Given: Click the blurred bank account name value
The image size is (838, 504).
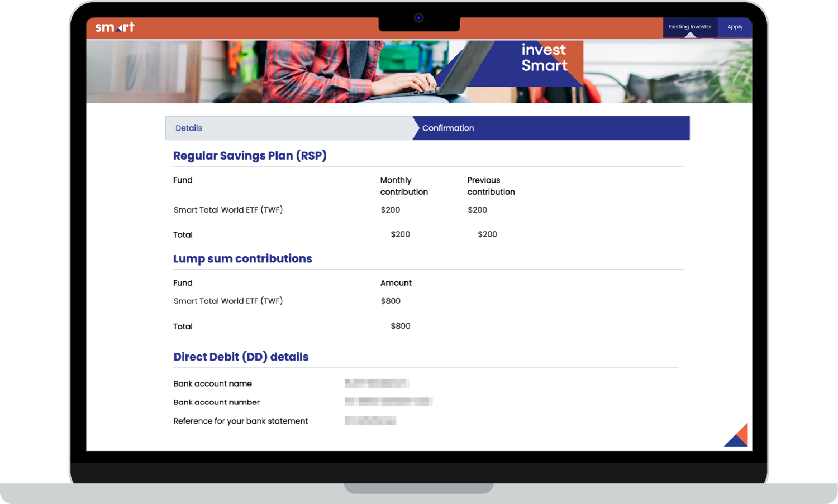Looking at the screenshot, I should coord(377,383).
